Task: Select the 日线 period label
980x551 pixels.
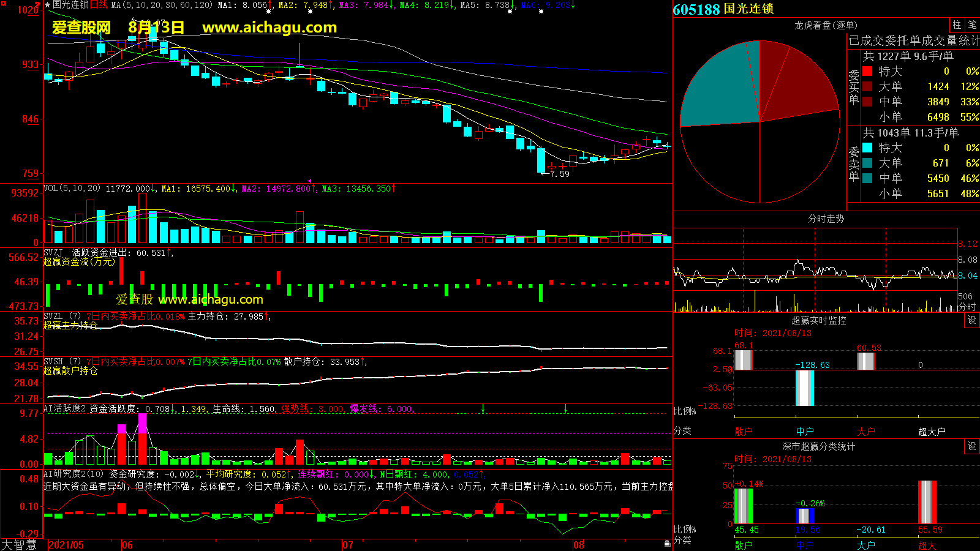Action: point(99,5)
